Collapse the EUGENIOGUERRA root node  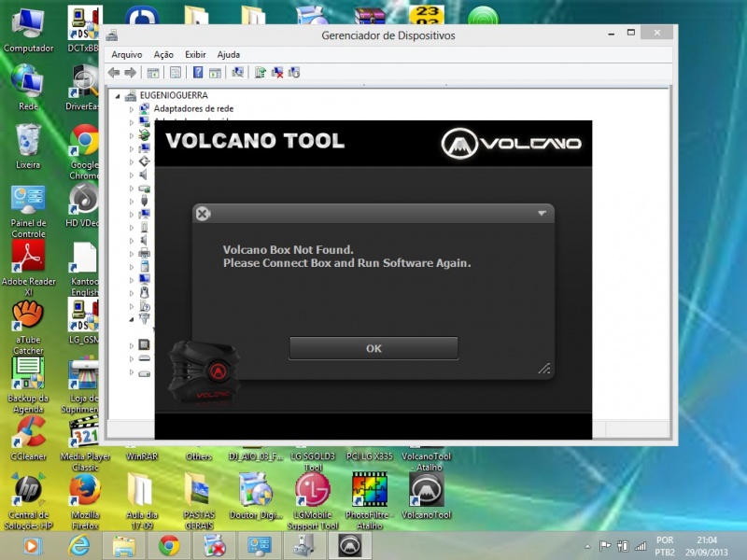[x=118, y=96]
